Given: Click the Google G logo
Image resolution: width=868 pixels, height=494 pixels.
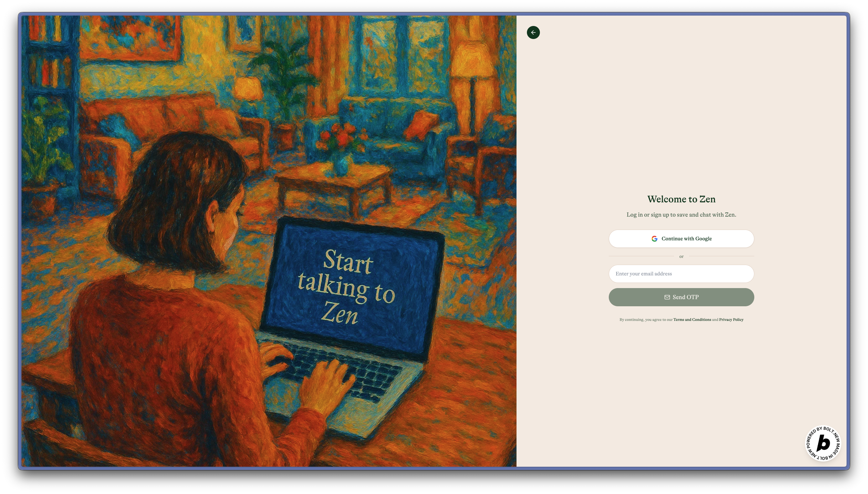Looking at the screenshot, I should [x=654, y=239].
